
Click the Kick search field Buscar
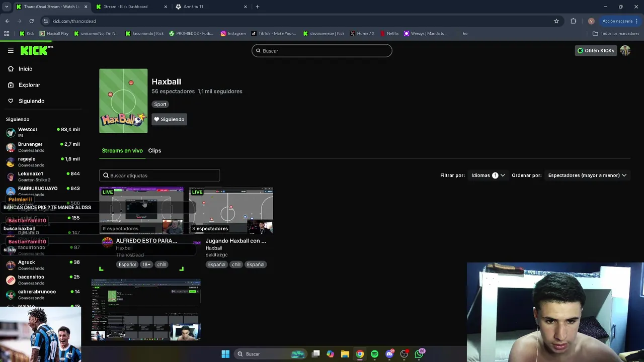point(321,51)
